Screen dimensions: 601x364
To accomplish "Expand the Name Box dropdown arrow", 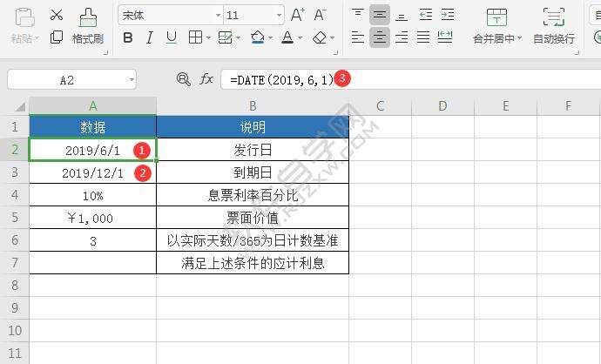I will coord(132,80).
